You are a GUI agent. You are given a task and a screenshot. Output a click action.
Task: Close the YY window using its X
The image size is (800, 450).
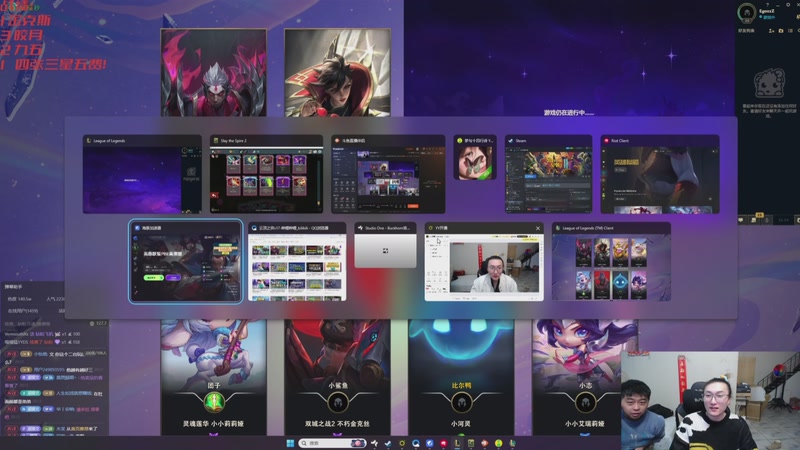[x=538, y=228]
